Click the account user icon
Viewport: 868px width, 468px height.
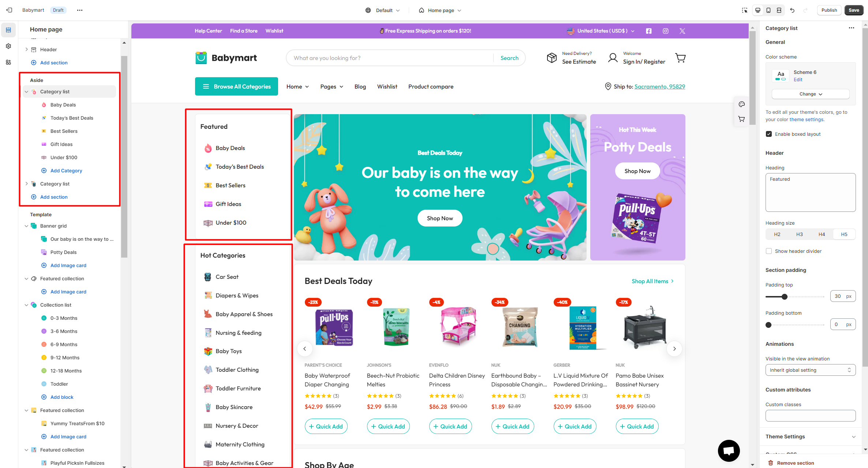point(613,58)
